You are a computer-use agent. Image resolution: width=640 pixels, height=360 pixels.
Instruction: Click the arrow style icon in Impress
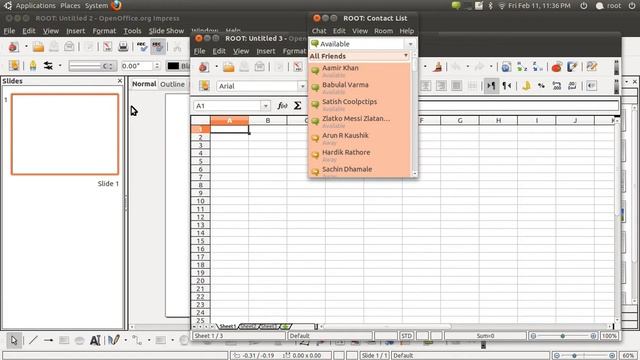coord(48,65)
